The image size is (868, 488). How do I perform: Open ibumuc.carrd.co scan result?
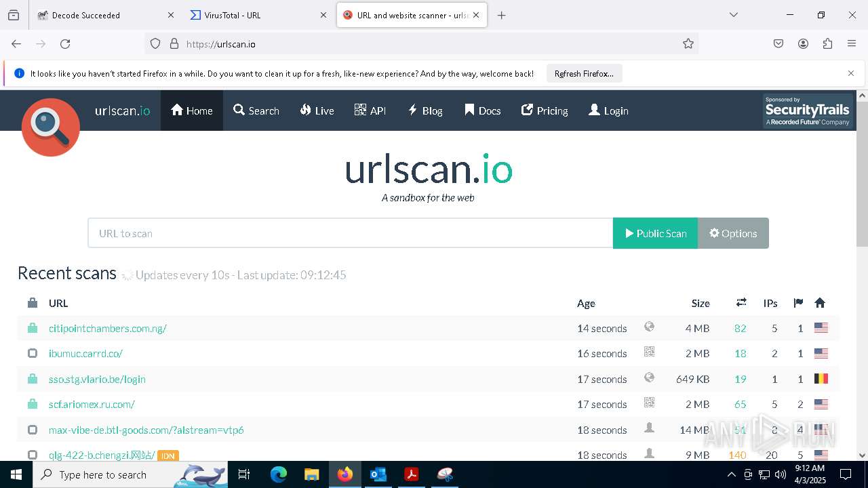click(x=85, y=353)
